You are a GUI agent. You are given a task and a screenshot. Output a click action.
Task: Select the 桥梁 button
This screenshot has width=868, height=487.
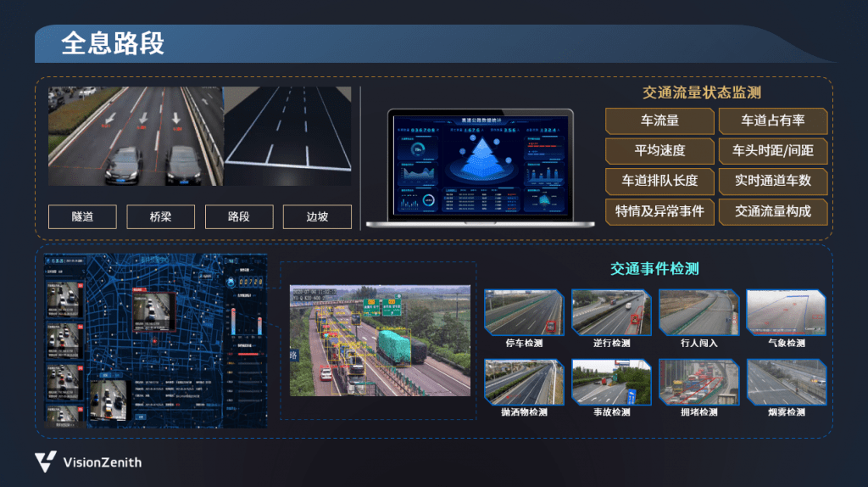(160, 217)
